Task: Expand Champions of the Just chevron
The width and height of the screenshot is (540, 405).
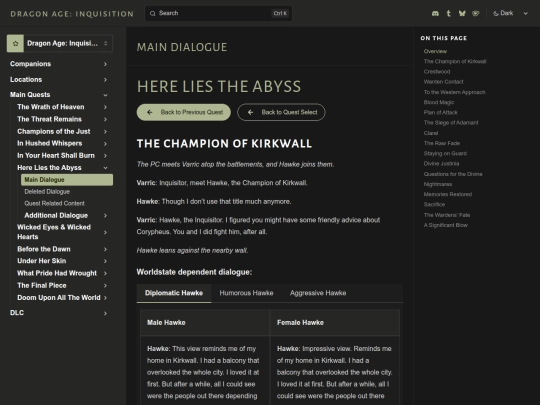Action: tap(105, 132)
